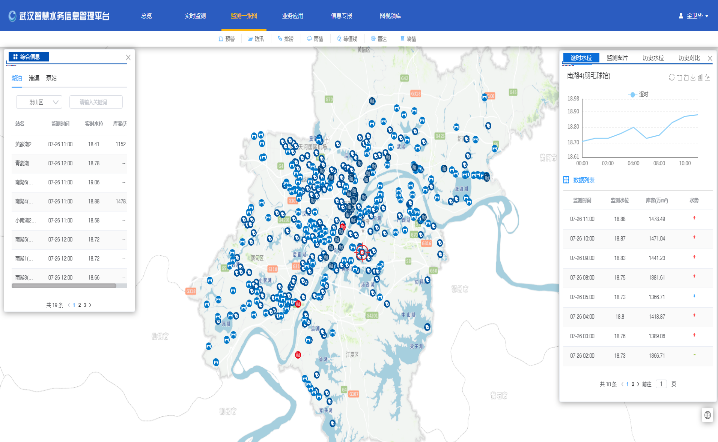
Task: Click the data list table icon below the chart
Action: tap(567, 180)
